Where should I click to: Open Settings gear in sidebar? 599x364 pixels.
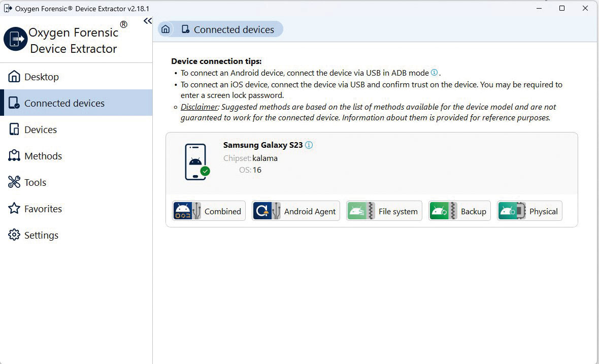point(41,235)
